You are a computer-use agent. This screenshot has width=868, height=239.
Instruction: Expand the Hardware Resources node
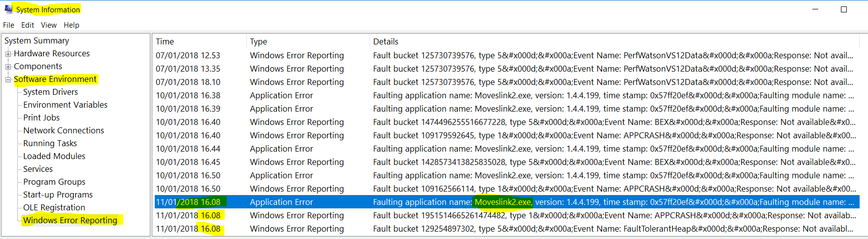coord(8,54)
